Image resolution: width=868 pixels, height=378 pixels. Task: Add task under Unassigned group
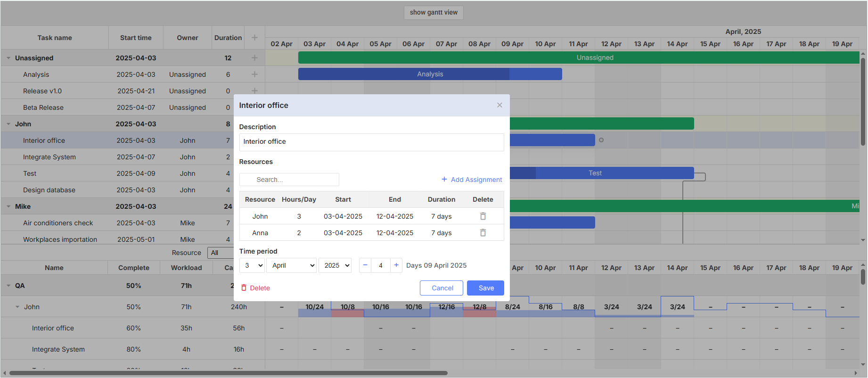point(254,58)
